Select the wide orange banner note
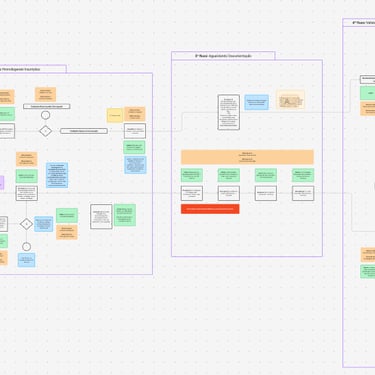This screenshot has height=375, width=375. coord(247,157)
